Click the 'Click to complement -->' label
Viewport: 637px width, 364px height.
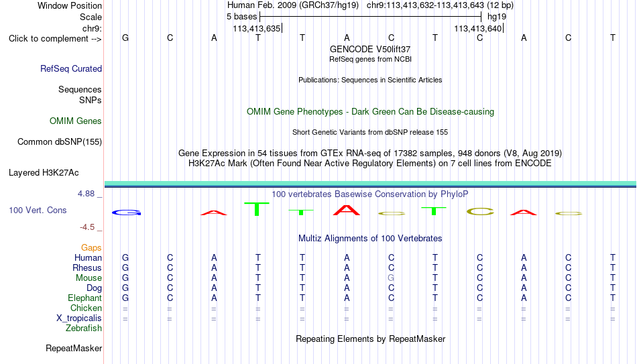pos(55,39)
